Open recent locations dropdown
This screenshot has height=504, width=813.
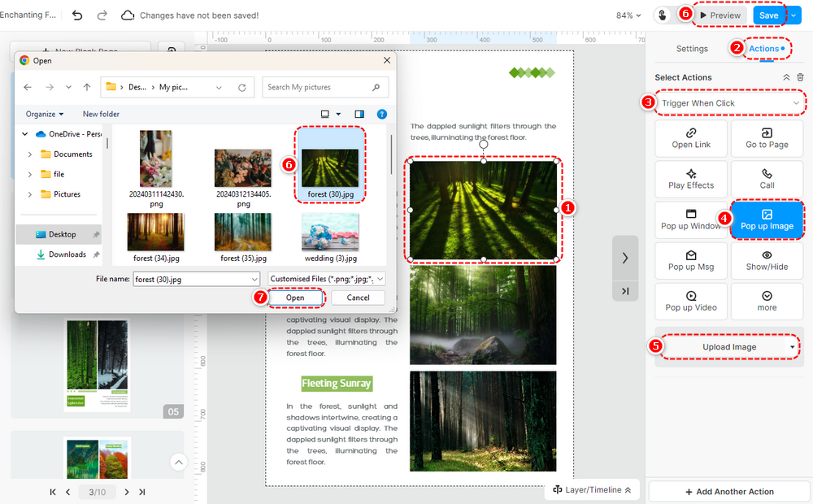coord(68,87)
